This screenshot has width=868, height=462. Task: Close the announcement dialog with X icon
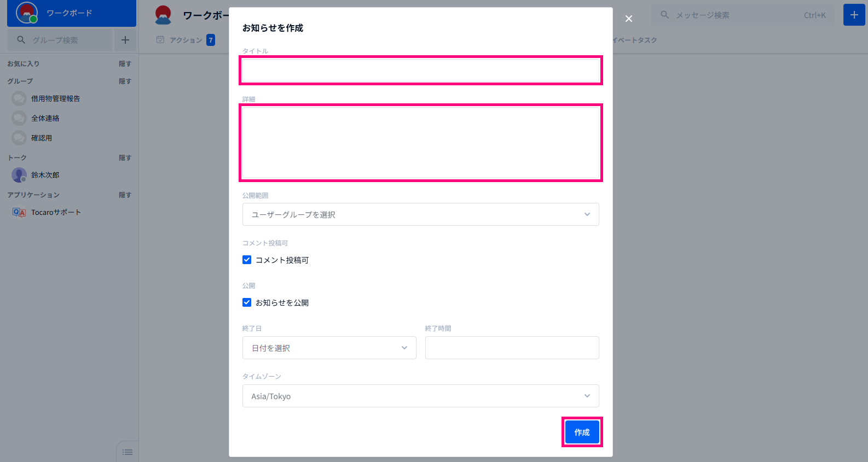[629, 19]
